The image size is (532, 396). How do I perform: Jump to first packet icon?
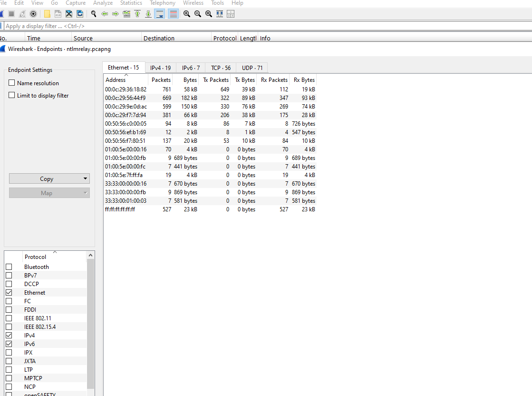[137, 14]
